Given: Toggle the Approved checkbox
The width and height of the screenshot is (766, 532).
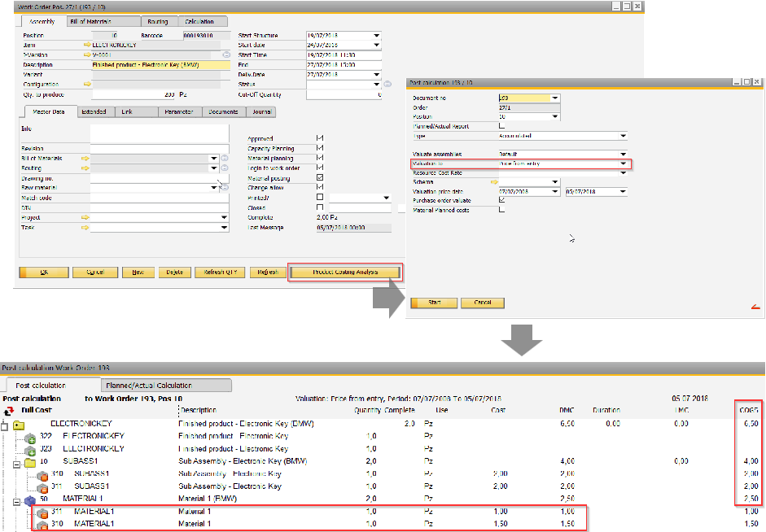Looking at the screenshot, I should tap(320, 138).
